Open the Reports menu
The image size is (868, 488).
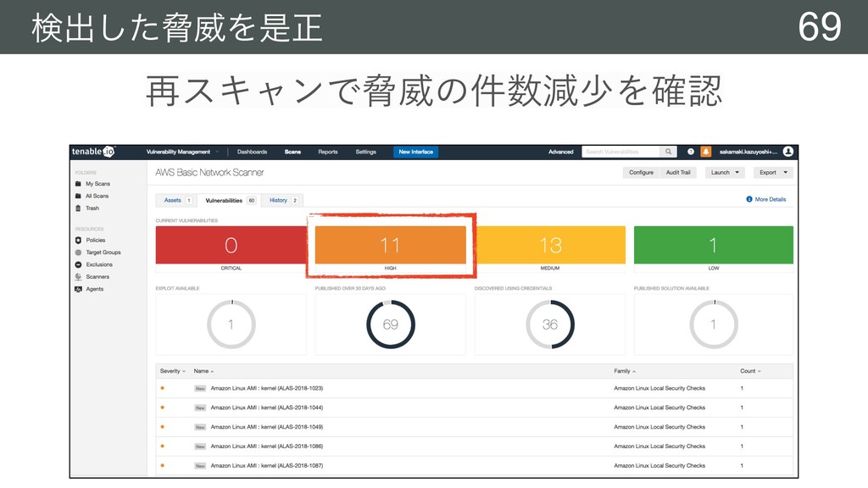tap(328, 152)
